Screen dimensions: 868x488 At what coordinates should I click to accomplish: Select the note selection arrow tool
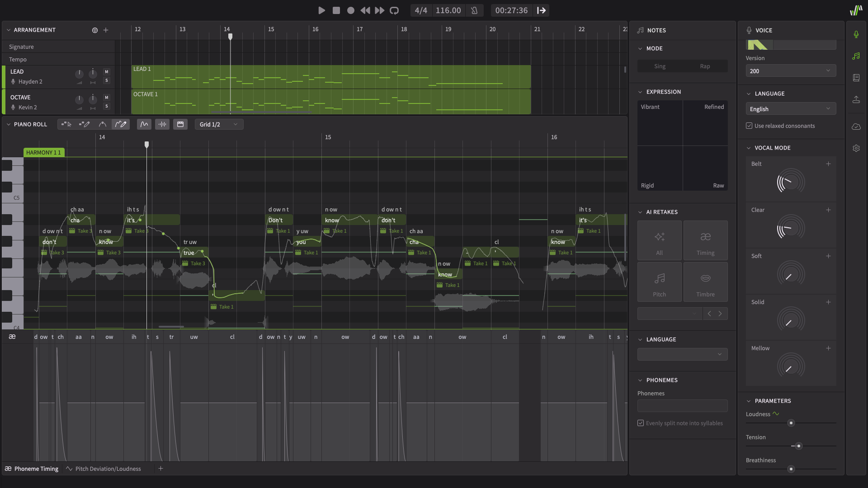coord(66,124)
